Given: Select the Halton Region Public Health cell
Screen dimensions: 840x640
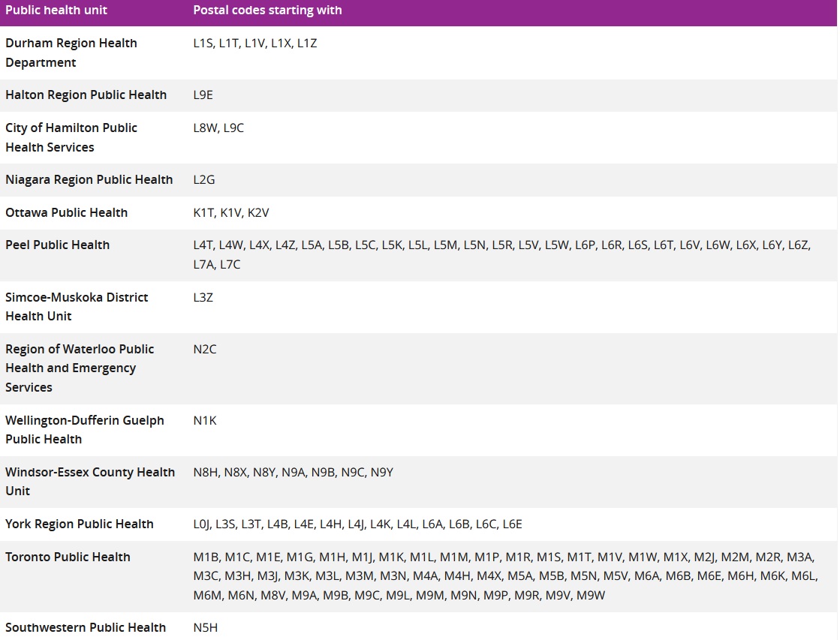Looking at the screenshot, I should tap(86, 95).
